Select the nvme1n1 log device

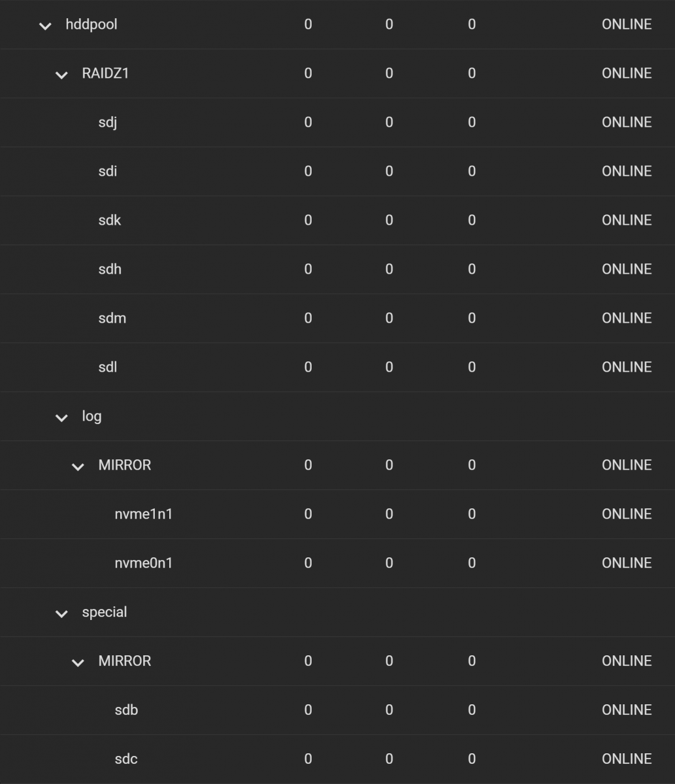tap(337, 514)
